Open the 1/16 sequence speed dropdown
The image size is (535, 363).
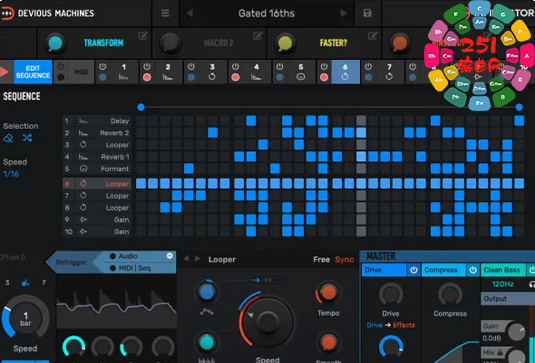[x=11, y=174]
